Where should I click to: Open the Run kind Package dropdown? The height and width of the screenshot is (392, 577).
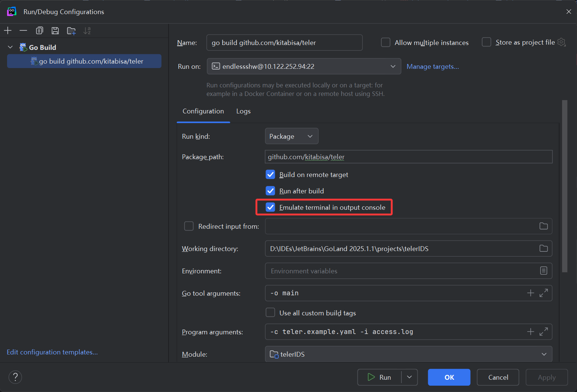pos(291,136)
